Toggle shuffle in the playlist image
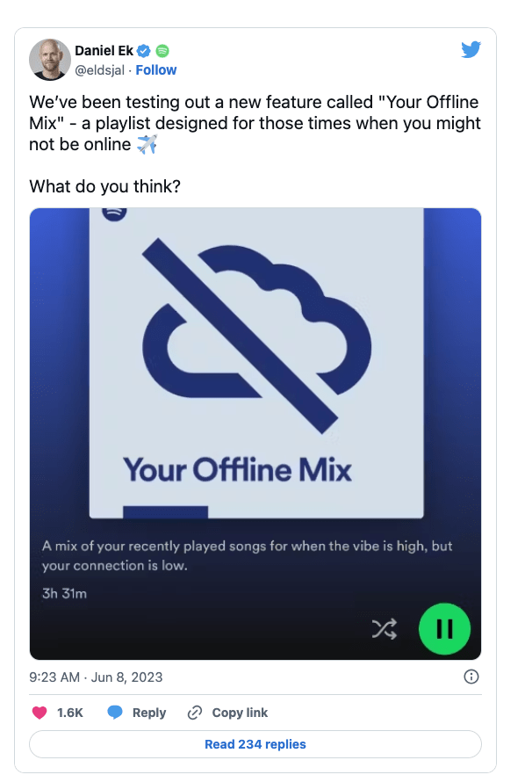The height and width of the screenshot is (782, 532). (385, 629)
